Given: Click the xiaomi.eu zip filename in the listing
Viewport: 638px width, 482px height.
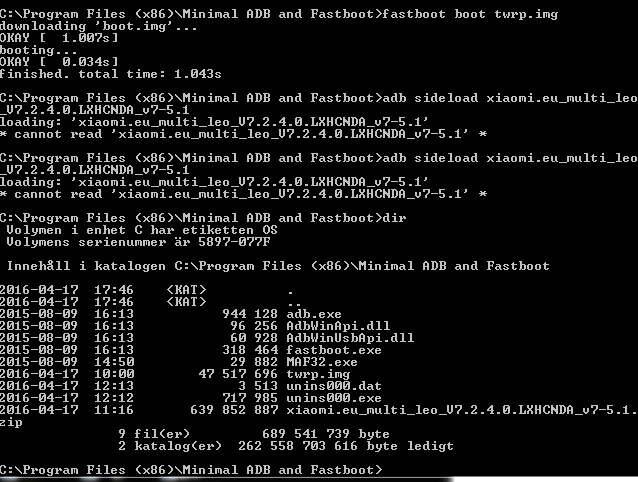Looking at the screenshot, I should pos(462,410).
